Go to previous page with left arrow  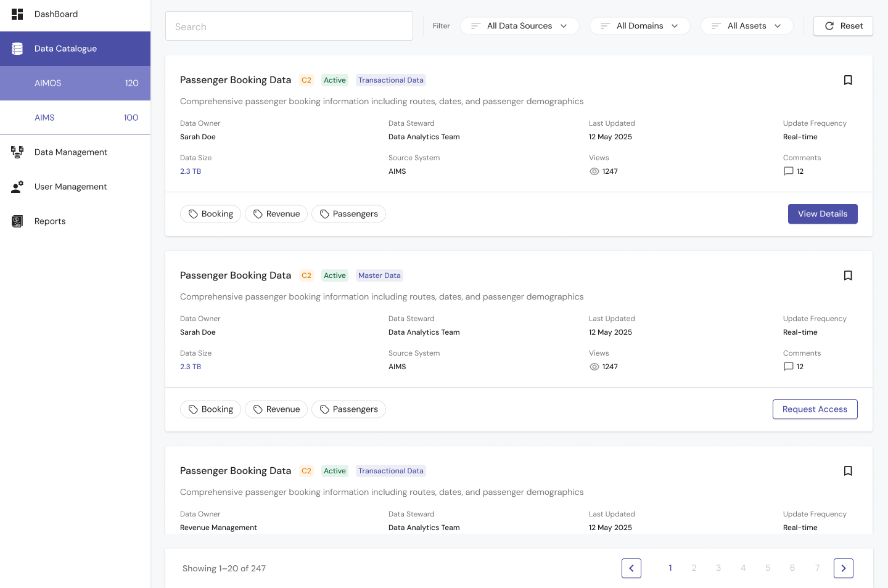pos(631,568)
